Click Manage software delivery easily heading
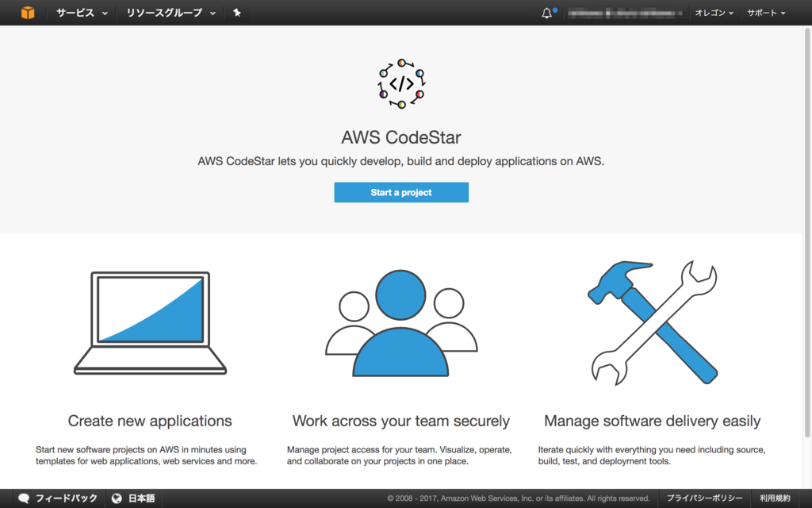 (x=652, y=421)
